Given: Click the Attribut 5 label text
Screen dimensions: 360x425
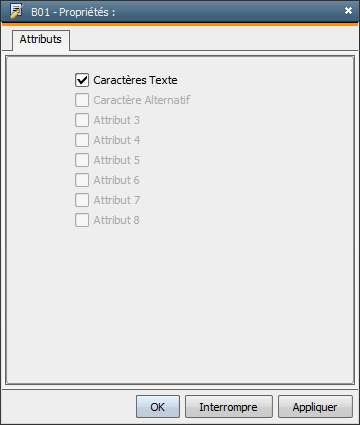Looking at the screenshot, I should (x=117, y=160).
